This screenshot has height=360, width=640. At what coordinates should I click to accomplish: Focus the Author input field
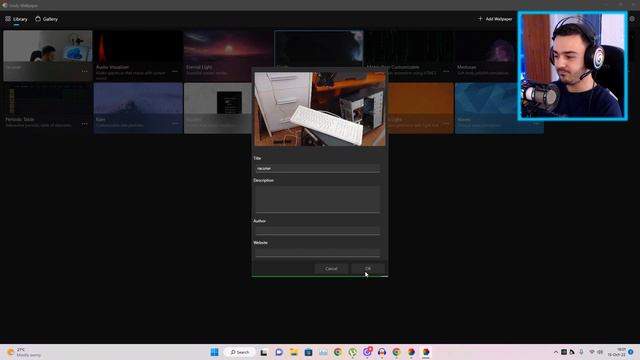[318, 231]
